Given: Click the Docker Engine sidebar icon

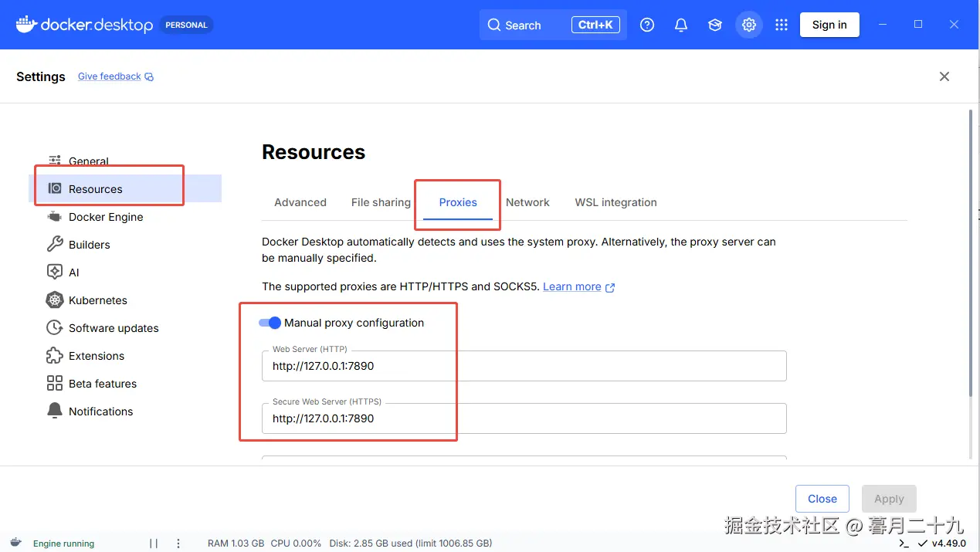Looking at the screenshot, I should coord(55,216).
